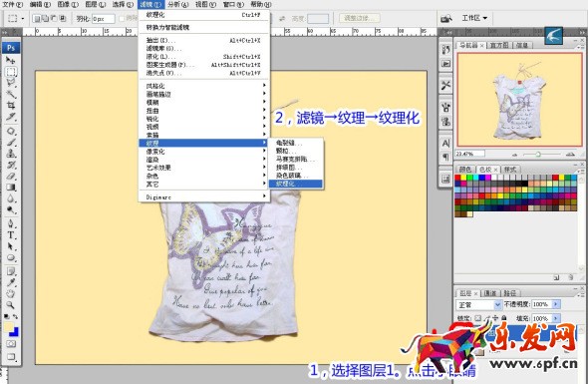Toggle Quick Mask mode
This screenshot has height=384, width=588.
click(11, 344)
